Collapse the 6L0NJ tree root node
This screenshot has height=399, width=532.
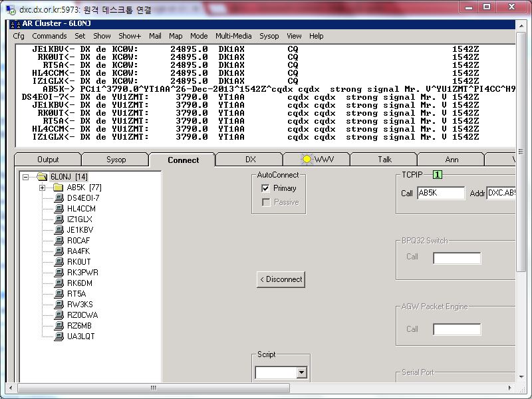(25, 177)
